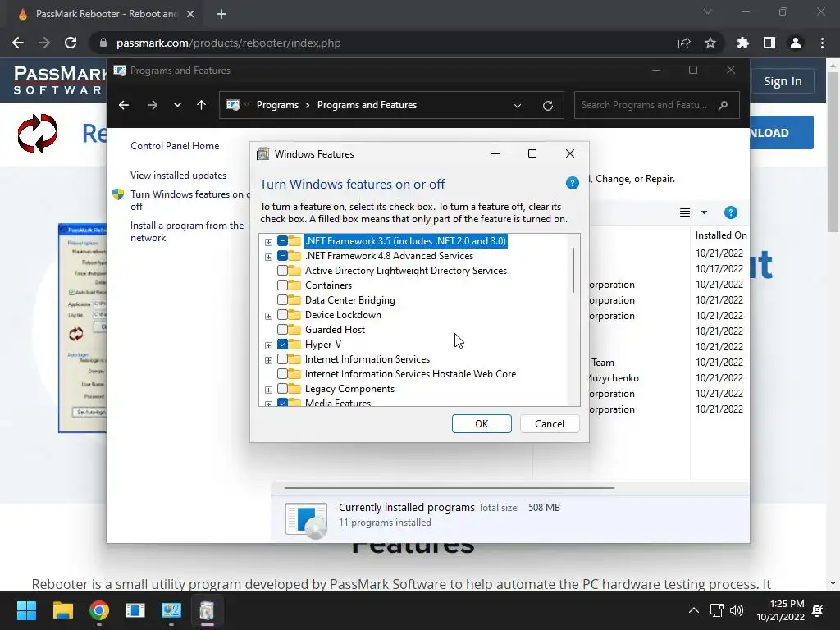The height and width of the screenshot is (630, 840).
Task: Expand the .NET Framework 3.5 tree node
Action: [268, 242]
